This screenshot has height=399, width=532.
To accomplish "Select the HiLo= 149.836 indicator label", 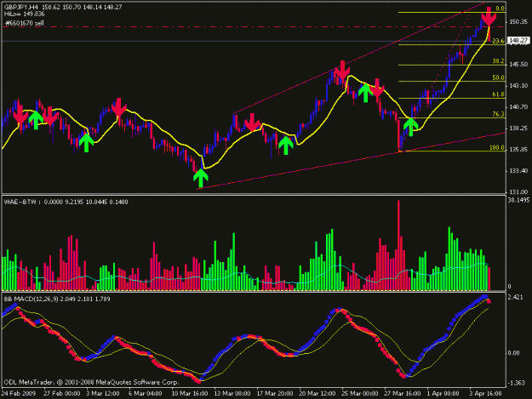I will 25,14.
